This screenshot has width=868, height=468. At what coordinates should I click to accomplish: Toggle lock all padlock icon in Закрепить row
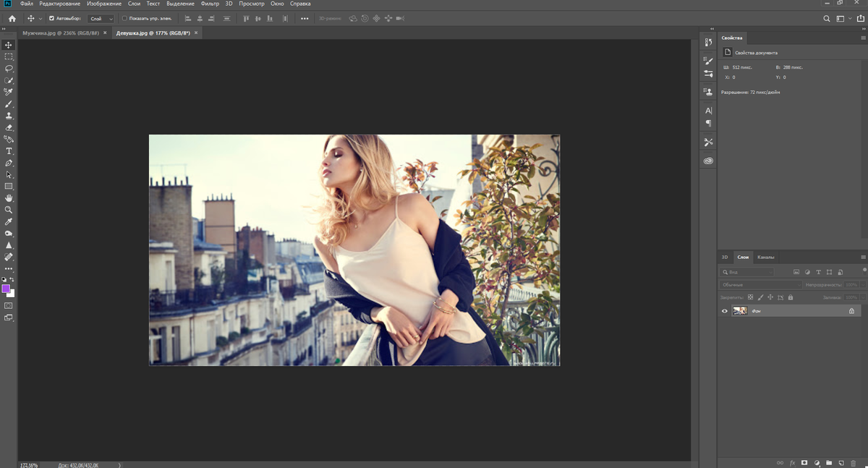791,297
